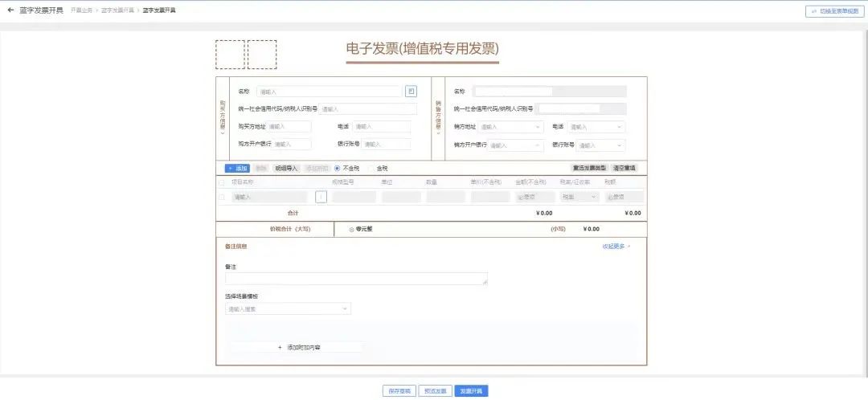Focus buyer 统一社会信用代码/纳税人识别号 input
The image size is (868, 400).
pyautogui.click(x=367, y=109)
